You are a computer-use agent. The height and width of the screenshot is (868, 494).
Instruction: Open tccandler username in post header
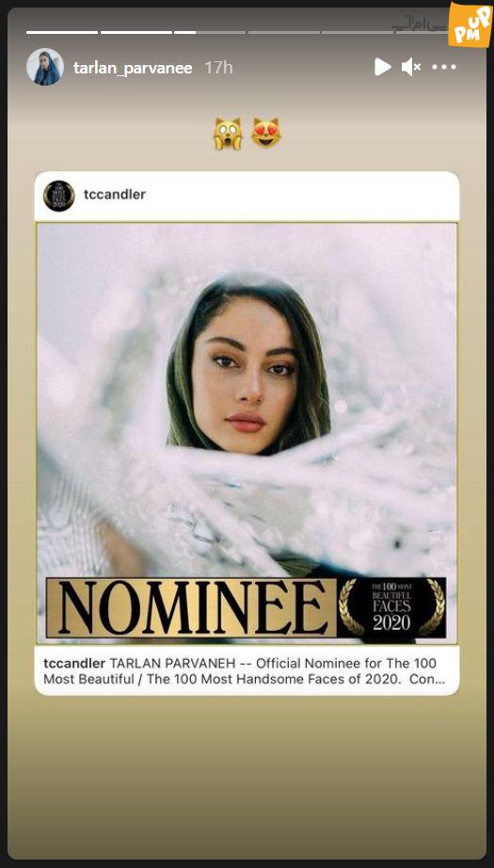tap(115, 194)
